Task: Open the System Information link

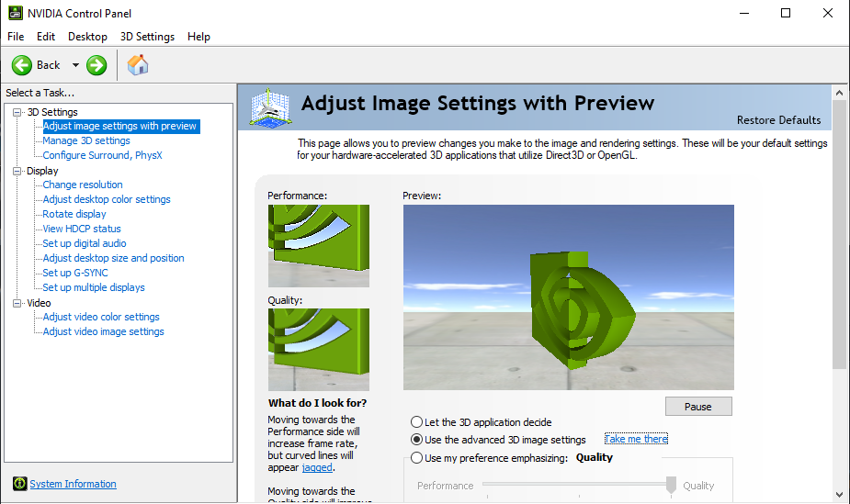Action: [x=73, y=484]
